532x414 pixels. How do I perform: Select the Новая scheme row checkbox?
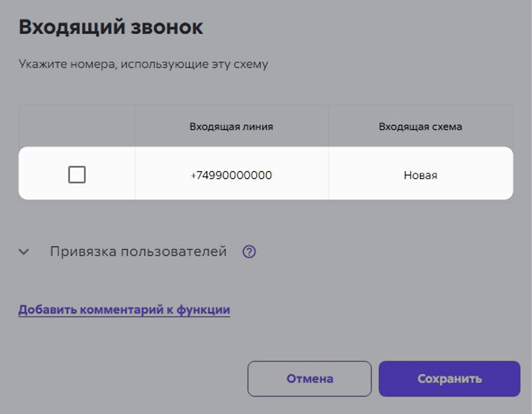point(77,175)
